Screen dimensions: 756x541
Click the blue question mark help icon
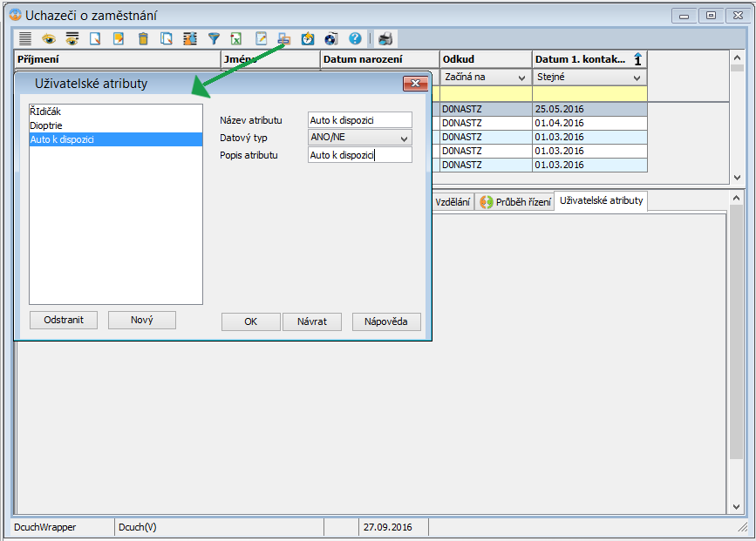click(x=355, y=39)
